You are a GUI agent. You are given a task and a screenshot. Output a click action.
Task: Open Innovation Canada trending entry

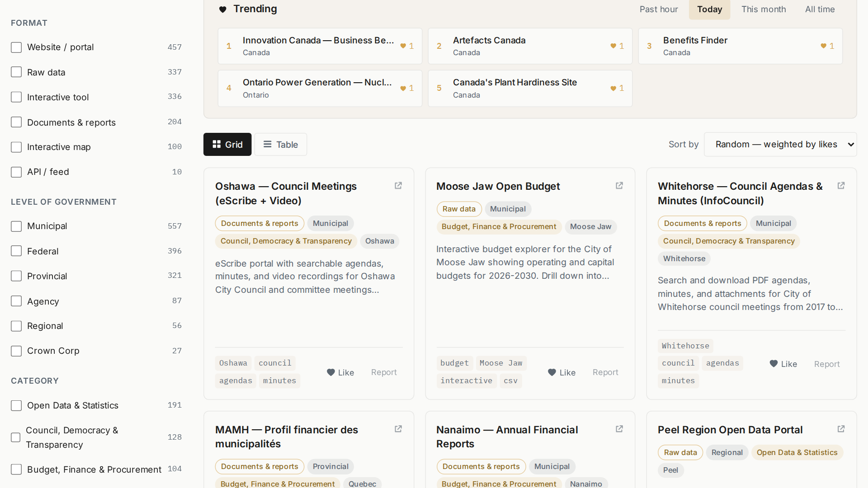[320, 46]
